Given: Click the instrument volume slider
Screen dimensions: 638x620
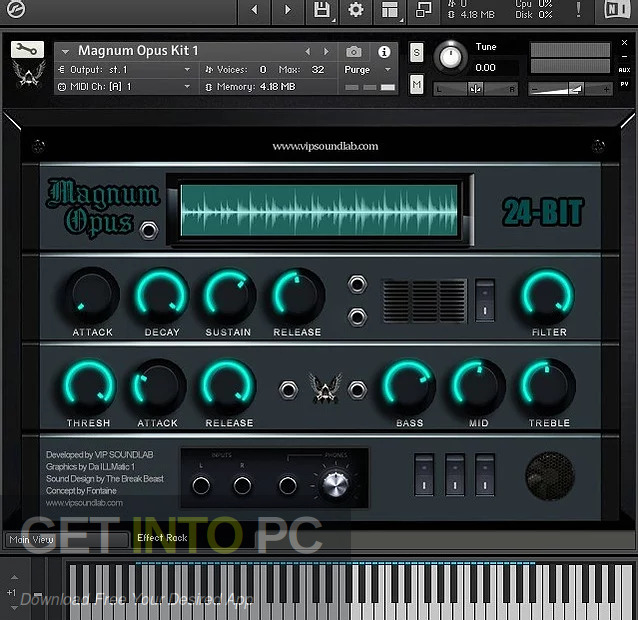Looking at the screenshot, I should click(570, 89).
